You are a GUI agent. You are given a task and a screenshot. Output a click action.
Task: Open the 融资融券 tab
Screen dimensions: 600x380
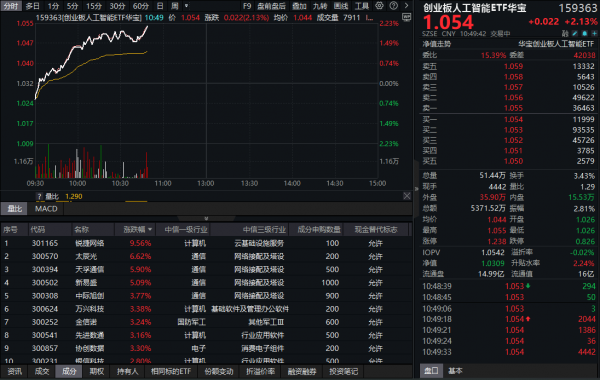[302, 371]
